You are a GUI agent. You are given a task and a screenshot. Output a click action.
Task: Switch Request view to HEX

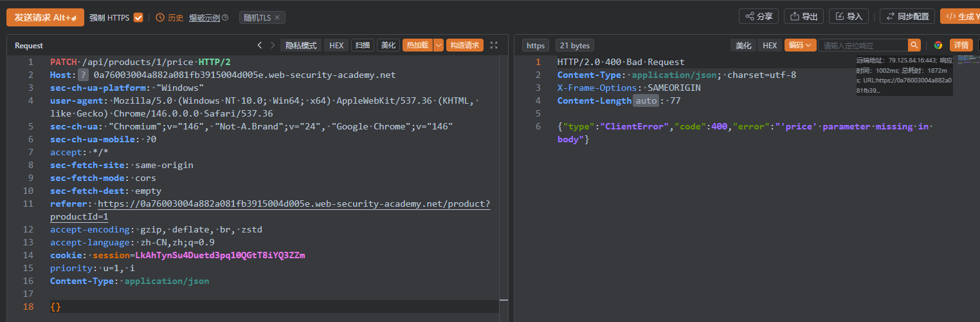[x=336, y=45]
